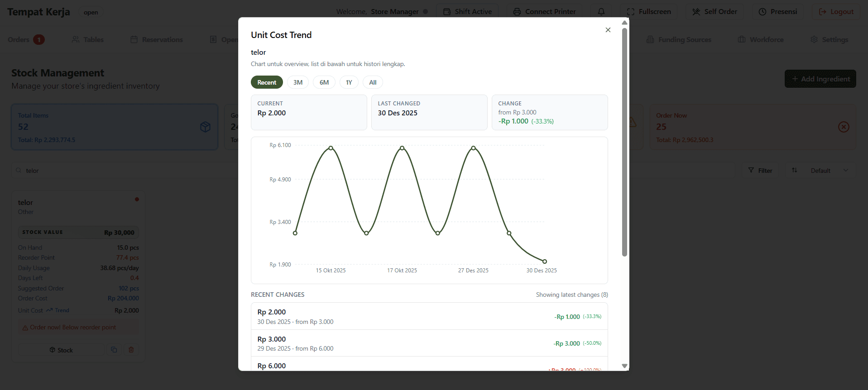Click the Order now! Below reorder point warning
This screenshot has height=390, width=868.
pyautogui.click(x=78, y=327)
